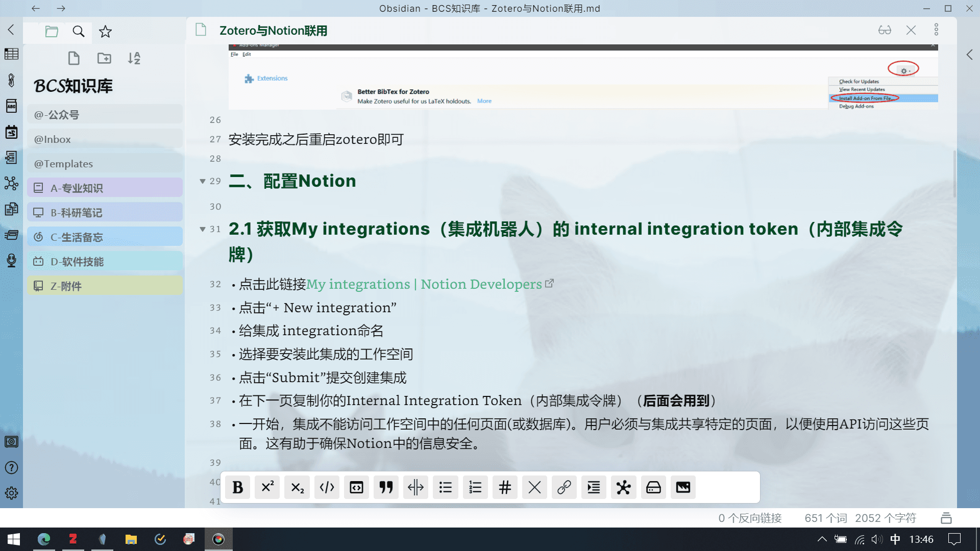Viewport: 980px width, 551px height.
Task: Click the X clear formatting icon in toolbar
Action: pos(534,487)
